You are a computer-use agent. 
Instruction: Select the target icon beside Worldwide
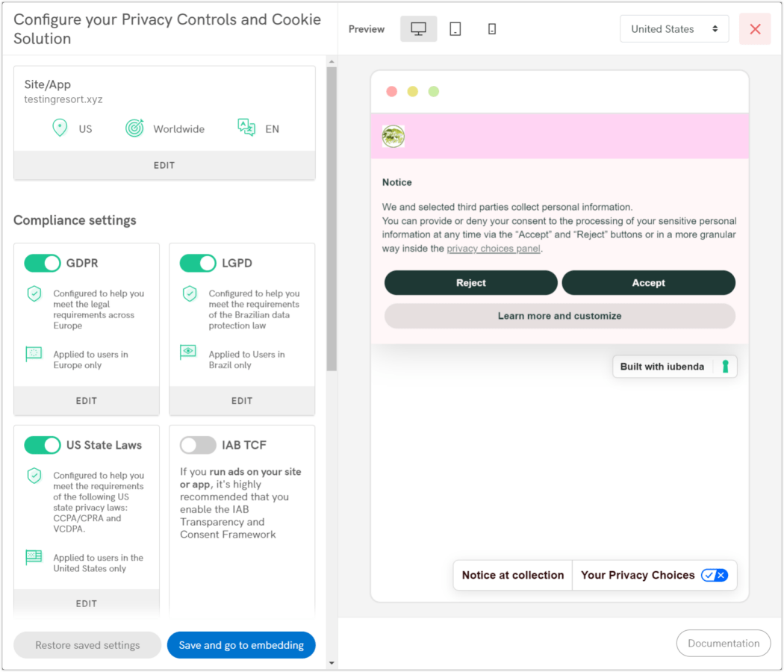coord(134,128)
